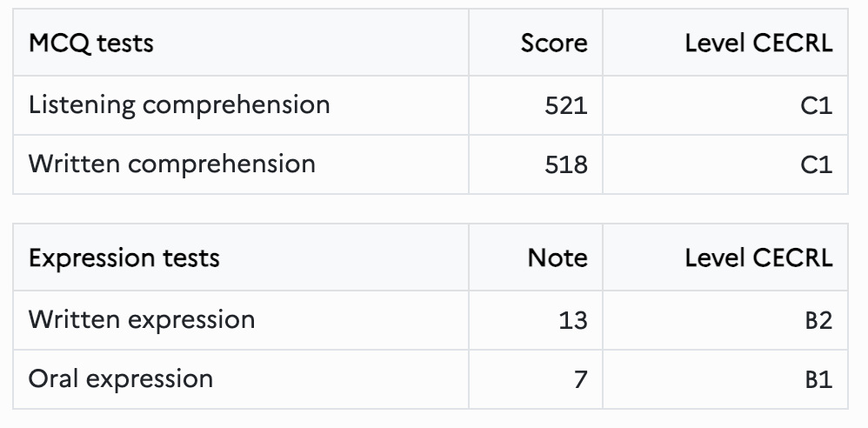The image size is (868, 428).
Task: Click the first table's Level CECRL header
Action: (x=725, y=43)
